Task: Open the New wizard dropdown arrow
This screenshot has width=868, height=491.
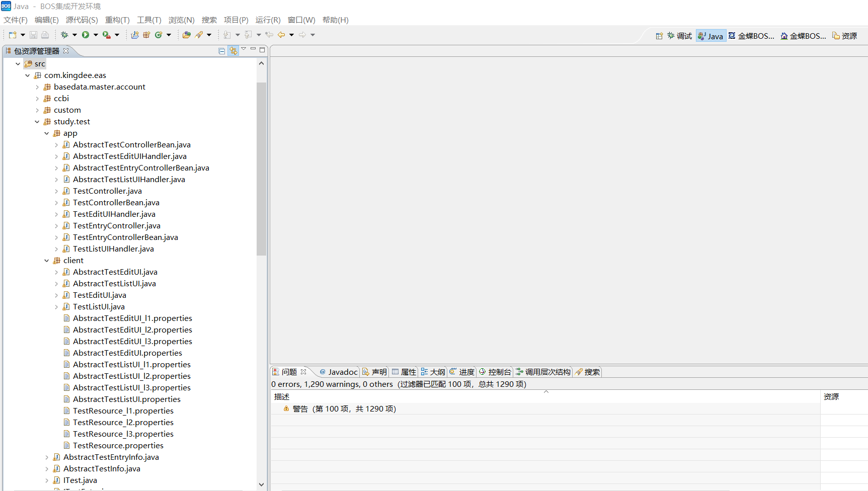Action: (23, 35)
